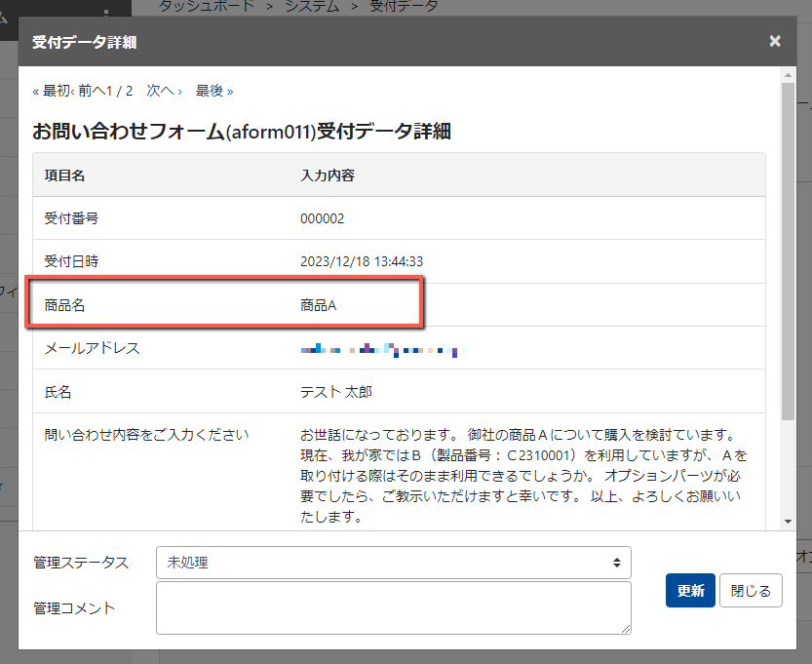Expand the 管理ステータス combo box arrows
This screenshot has height=664, width=812.
pos(616,563)
